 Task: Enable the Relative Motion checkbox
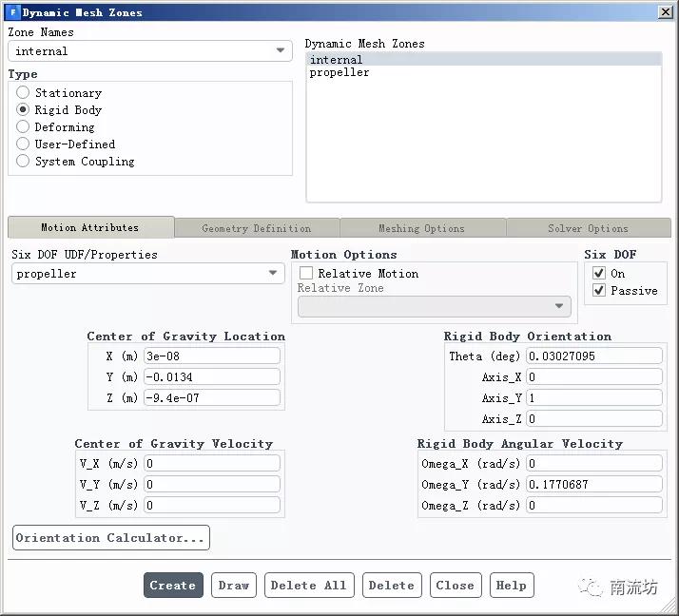[x=305, y=273]
